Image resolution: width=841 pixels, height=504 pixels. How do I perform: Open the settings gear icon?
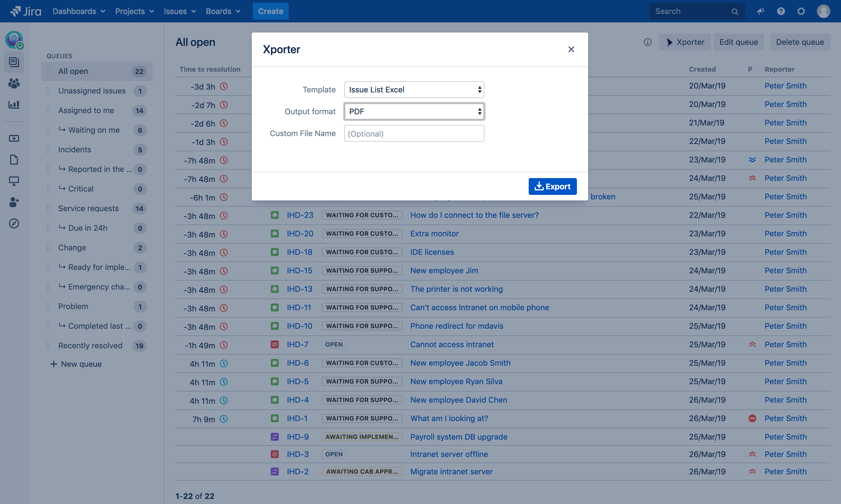click(801, 11)
